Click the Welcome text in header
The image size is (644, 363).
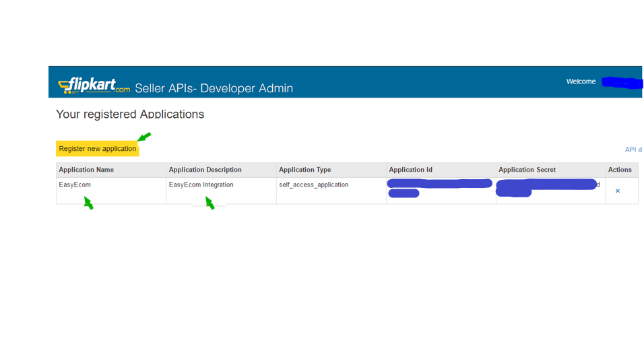581,81
